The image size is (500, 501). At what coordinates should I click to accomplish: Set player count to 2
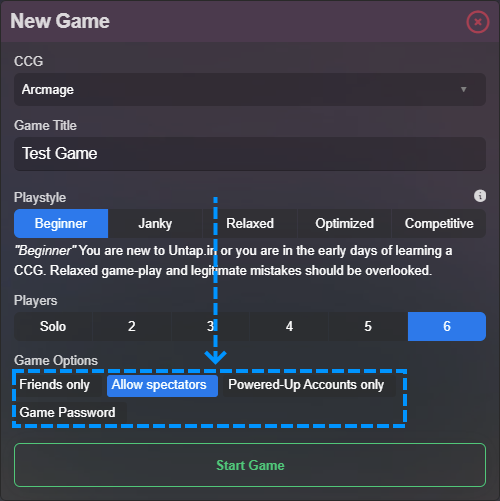[132, 326]
